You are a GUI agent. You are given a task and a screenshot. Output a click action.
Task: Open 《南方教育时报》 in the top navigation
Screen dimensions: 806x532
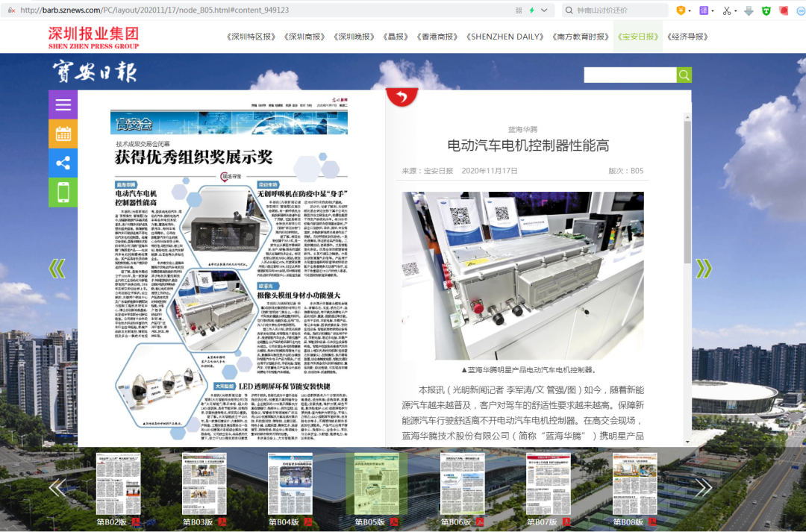(x=580, y=37)
